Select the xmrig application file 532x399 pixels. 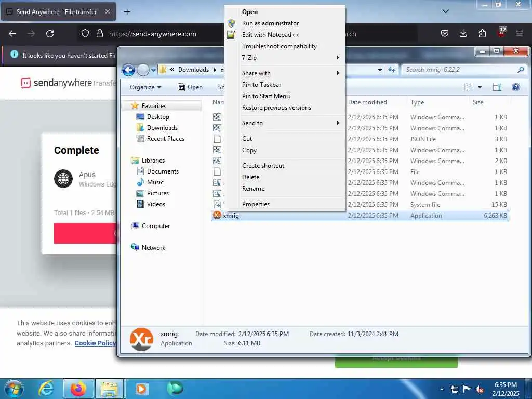[360, 216]
